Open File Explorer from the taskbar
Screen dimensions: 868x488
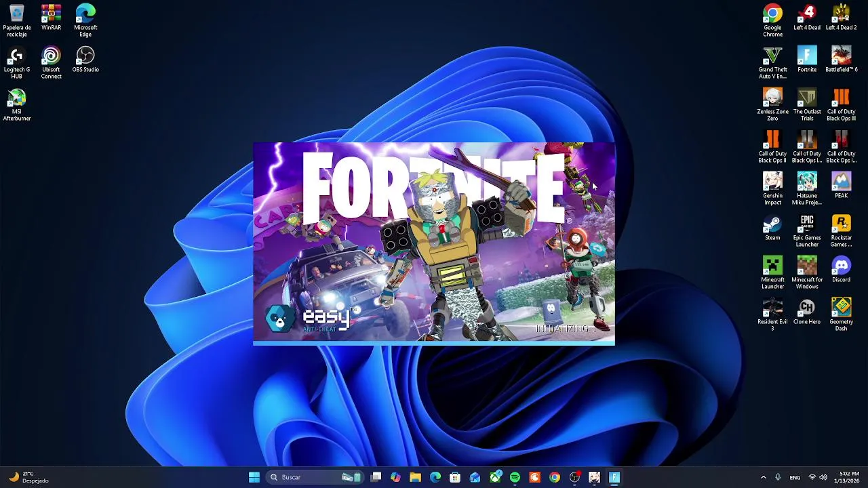[415, 477]
